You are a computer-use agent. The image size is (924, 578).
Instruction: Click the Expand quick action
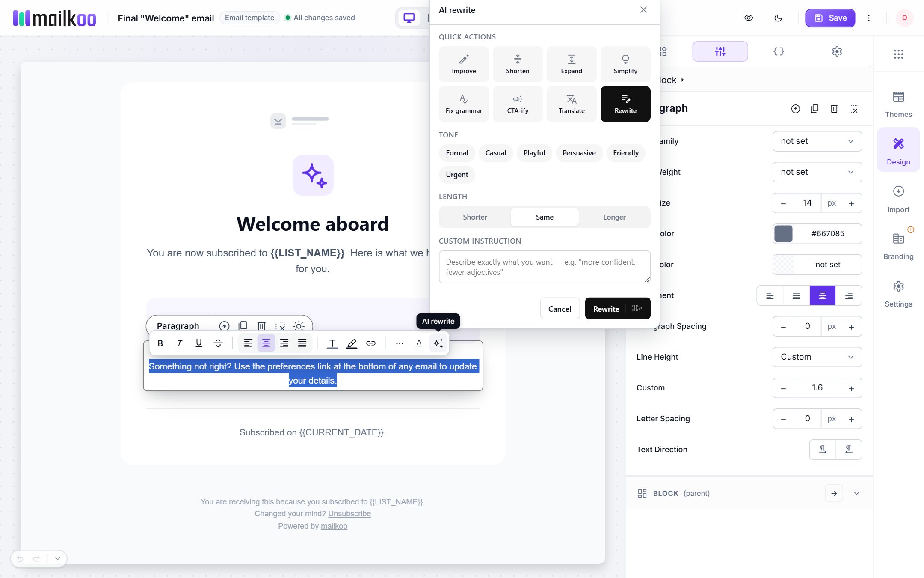pyautogui.click(x=572, y=64)
